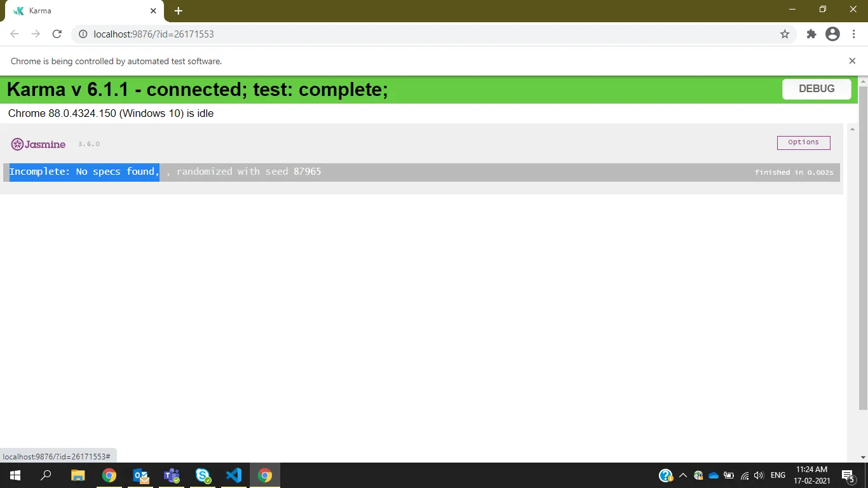The height and width of the screenshot is (488, 868).
Task: Reload the Karma page
Action: [57, 34]
